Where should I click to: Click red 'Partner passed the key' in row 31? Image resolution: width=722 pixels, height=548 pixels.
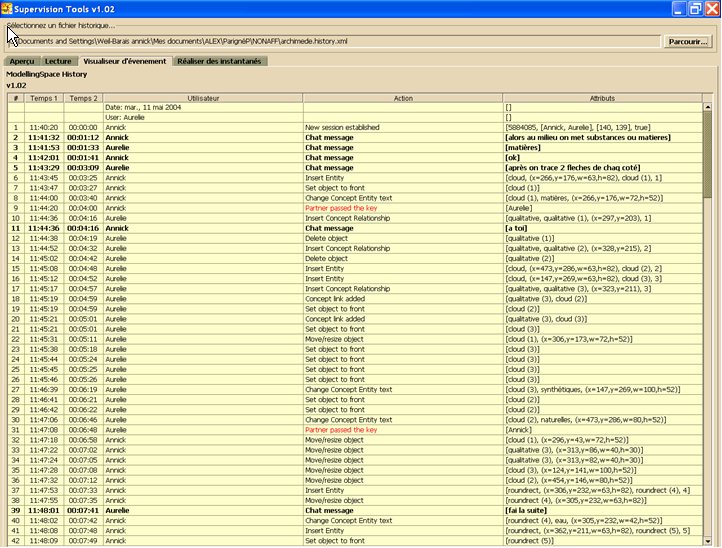point(403,430)
